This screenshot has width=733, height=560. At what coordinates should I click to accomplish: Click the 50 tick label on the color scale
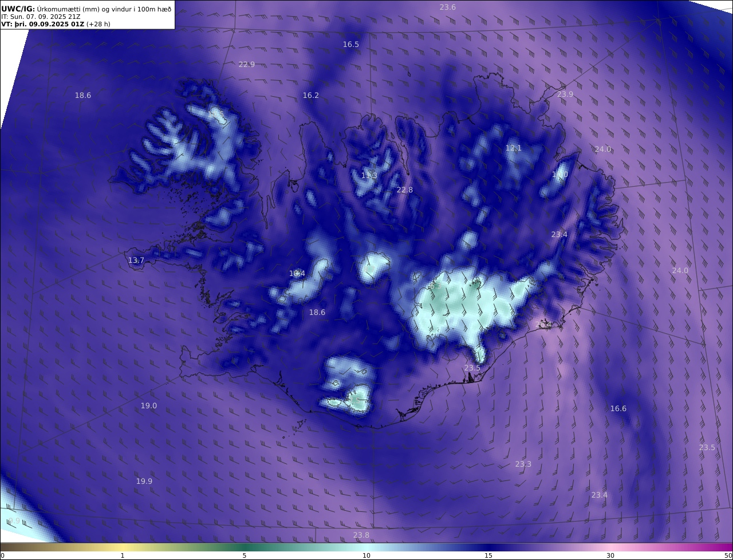[x=728, y=555]
